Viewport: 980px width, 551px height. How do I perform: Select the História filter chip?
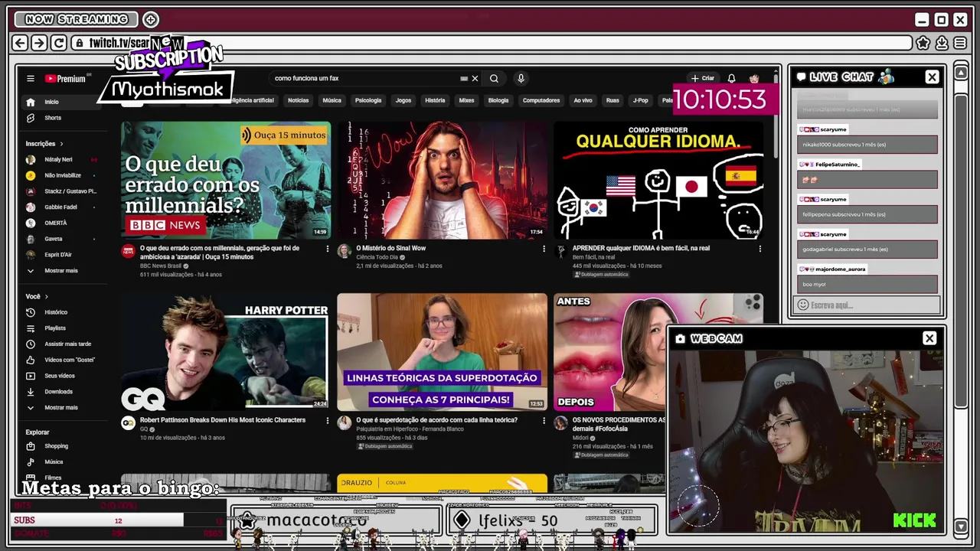pyautogui.click(x=435, y=100)
